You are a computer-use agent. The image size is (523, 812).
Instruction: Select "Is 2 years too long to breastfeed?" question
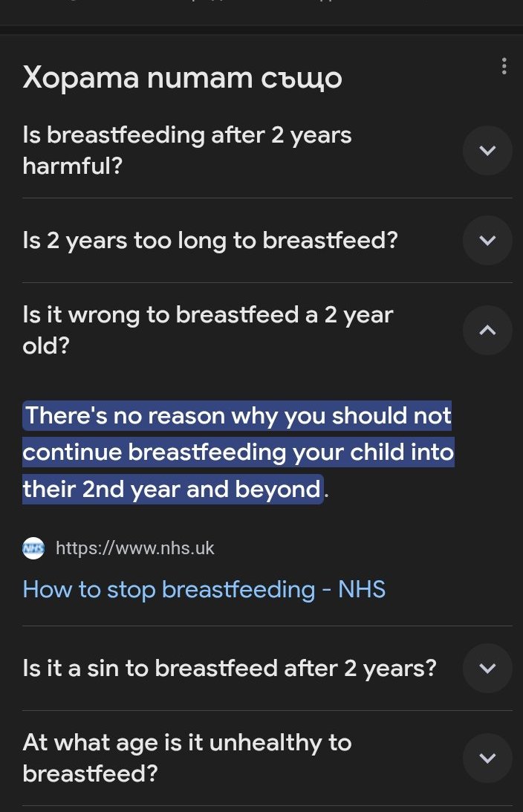210,241
